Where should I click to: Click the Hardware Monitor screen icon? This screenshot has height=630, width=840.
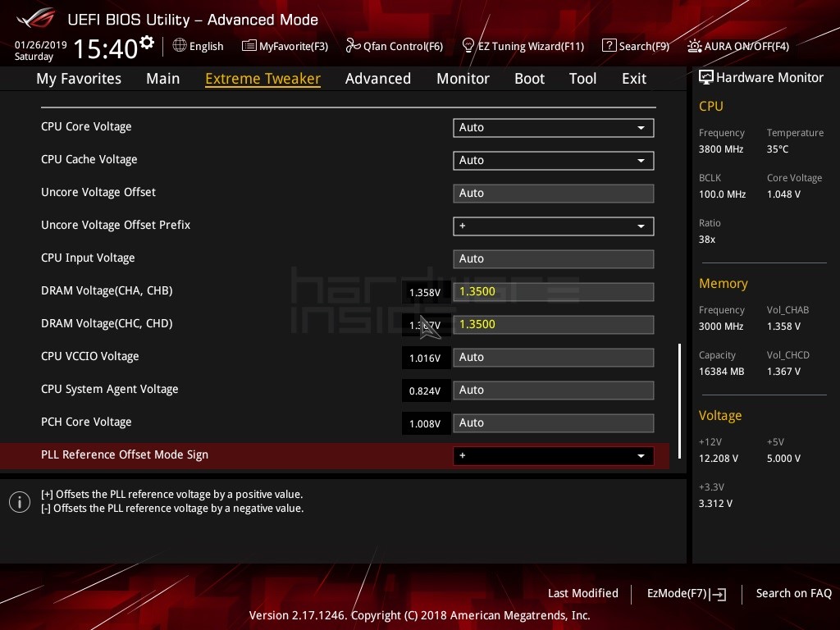705,78
